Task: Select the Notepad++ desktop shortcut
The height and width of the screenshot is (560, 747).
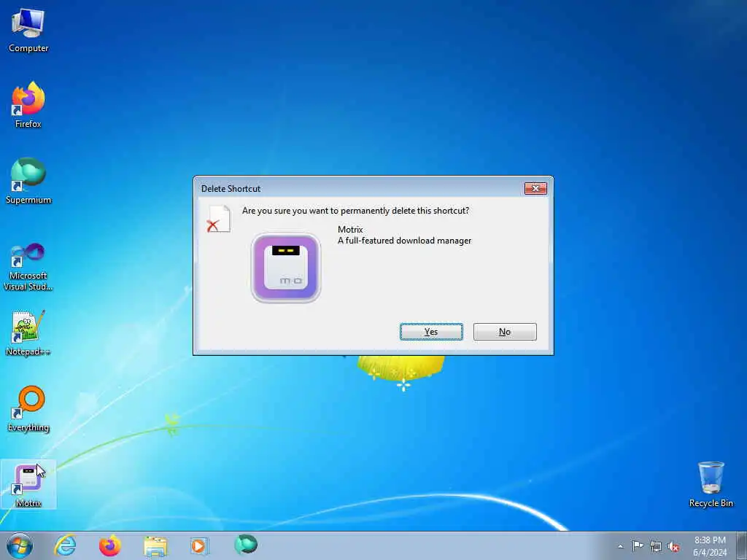Action: pos(28,332)
